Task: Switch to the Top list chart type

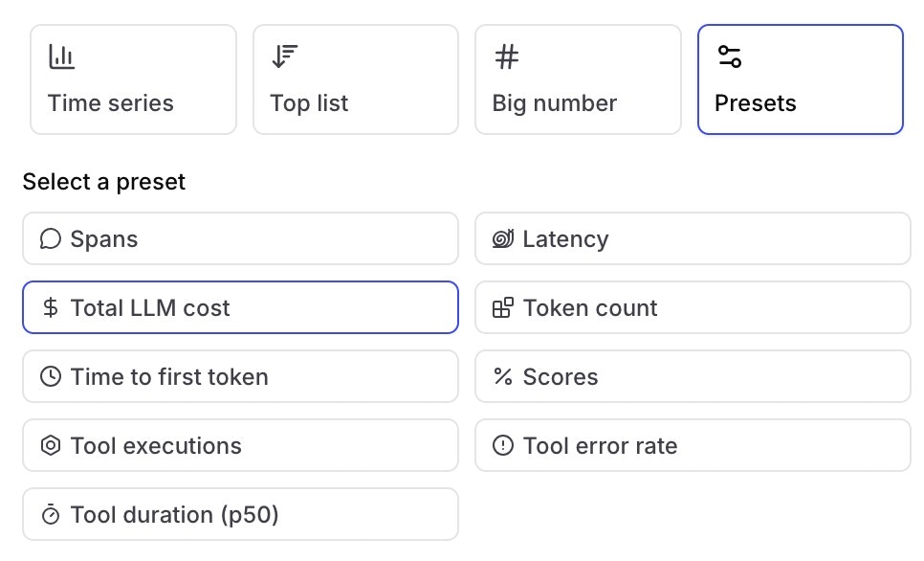Action: pyautogui.click(x=356, y=80)
